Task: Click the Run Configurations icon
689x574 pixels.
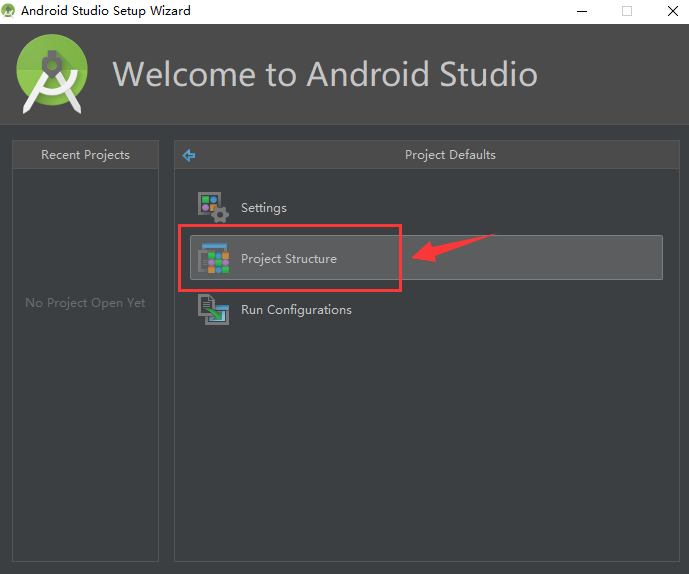Action: coord(213,309)
